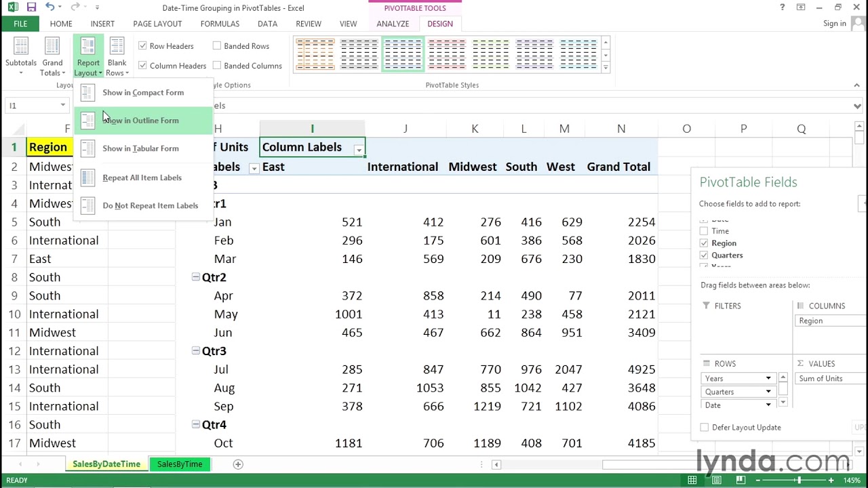Switch to the FORMULAS ribbon tab
This screenshot has width=868, height=488.
click(220, 24)
